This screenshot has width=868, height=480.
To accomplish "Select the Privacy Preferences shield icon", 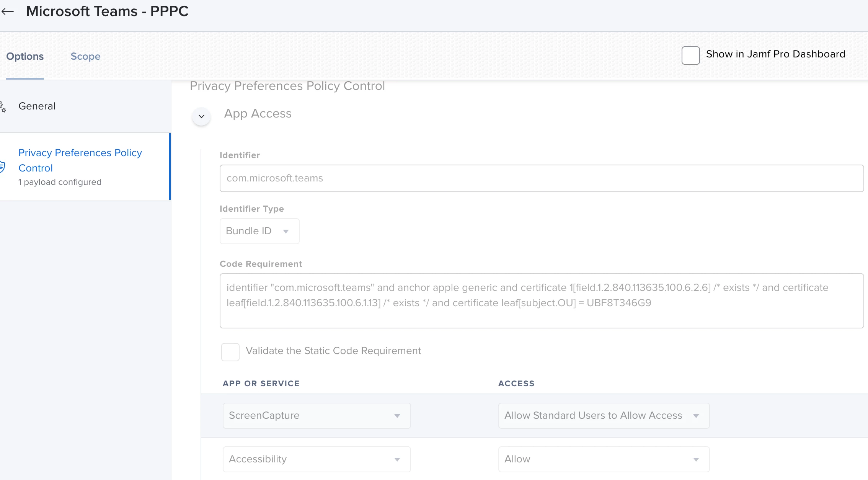I will click(2, 167).
